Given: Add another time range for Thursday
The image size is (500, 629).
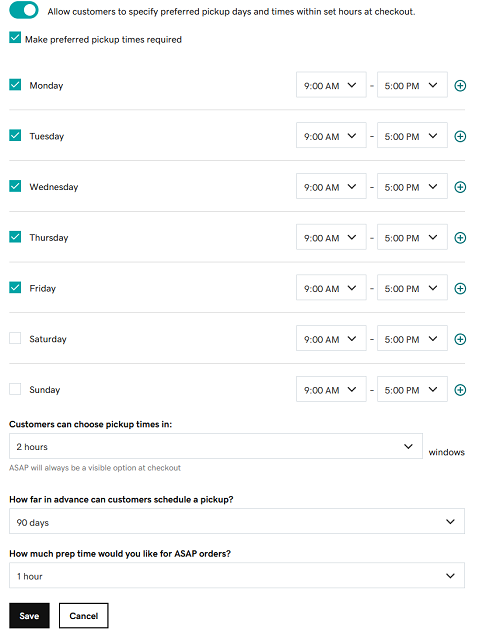Looking at the screenshot, I should point(460,238).
